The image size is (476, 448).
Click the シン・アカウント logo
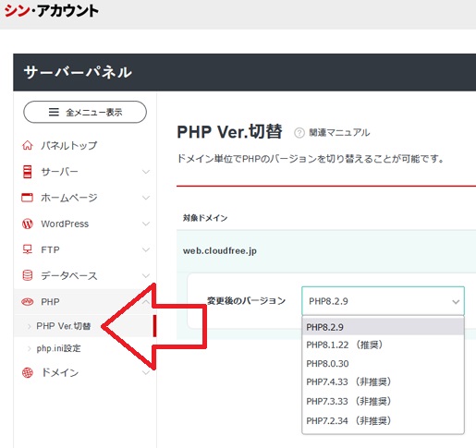51,11
